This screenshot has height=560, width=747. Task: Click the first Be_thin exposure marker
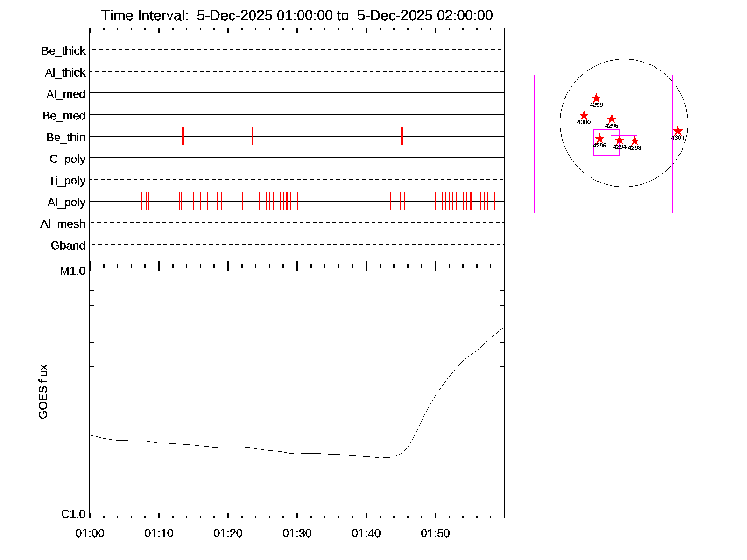click(147, 136)
